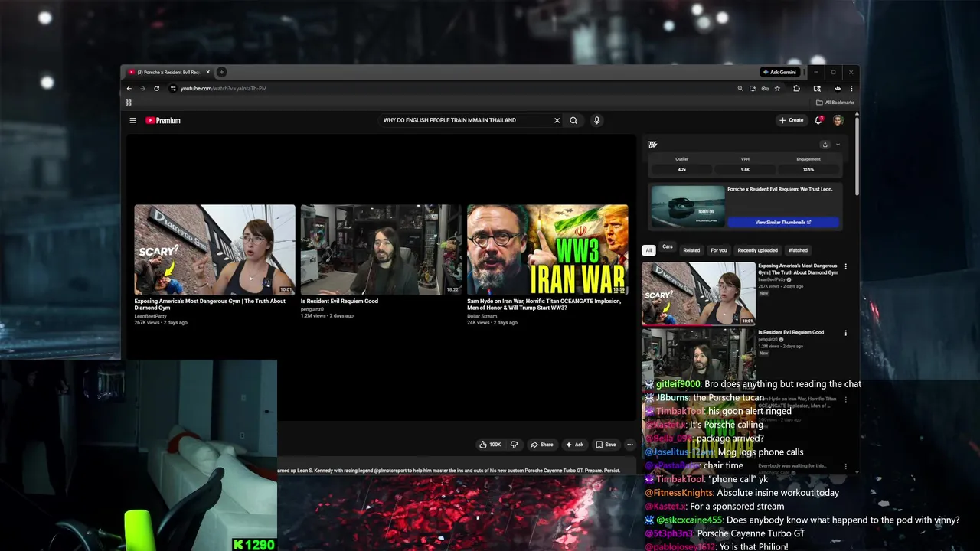Viewport: 980px width, 551px height.
Task: Open options menu for sidebar Diamond Gym video
Action: click(846, 267)
